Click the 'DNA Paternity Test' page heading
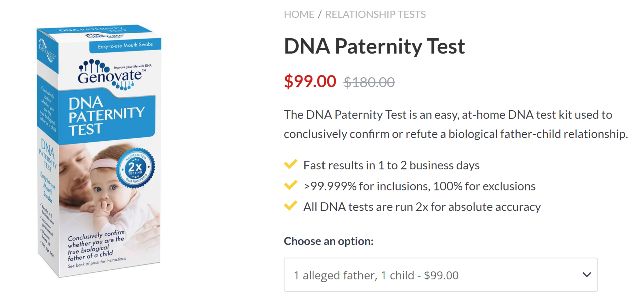644x303 pixels. click(x=374, y=46)
